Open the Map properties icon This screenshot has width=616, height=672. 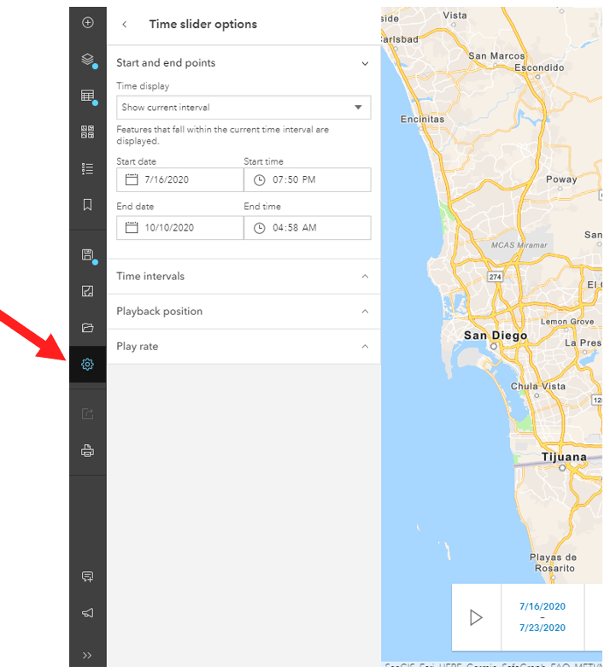pyautogui.click(x=87, y=291)
